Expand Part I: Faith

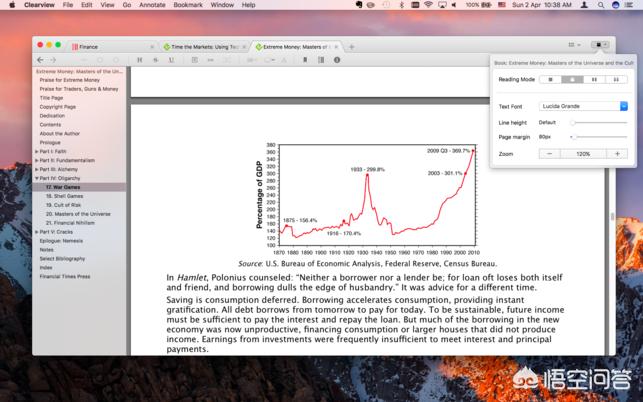(36, 151)
